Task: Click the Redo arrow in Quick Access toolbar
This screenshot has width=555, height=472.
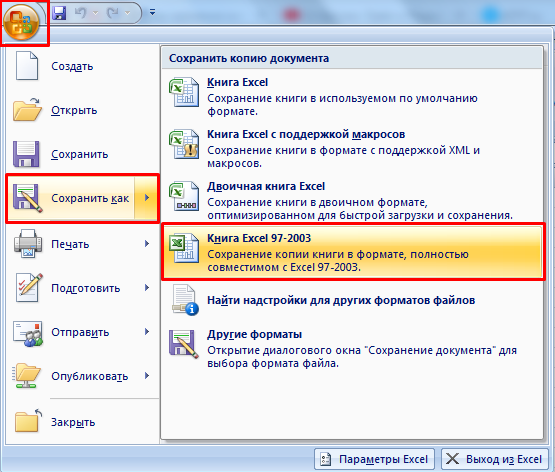Action: (113, 13)
